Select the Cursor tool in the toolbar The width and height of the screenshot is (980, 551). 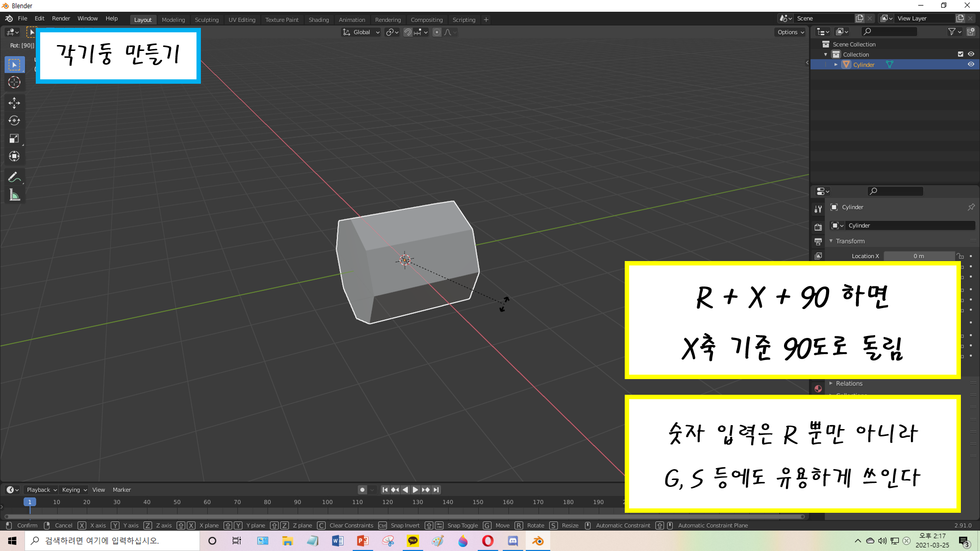[x=14, y=82]
